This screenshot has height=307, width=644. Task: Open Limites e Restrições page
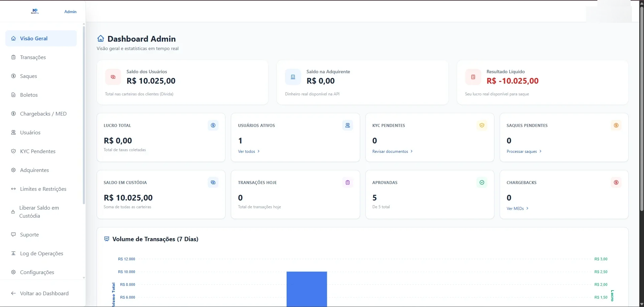(41, 189)
